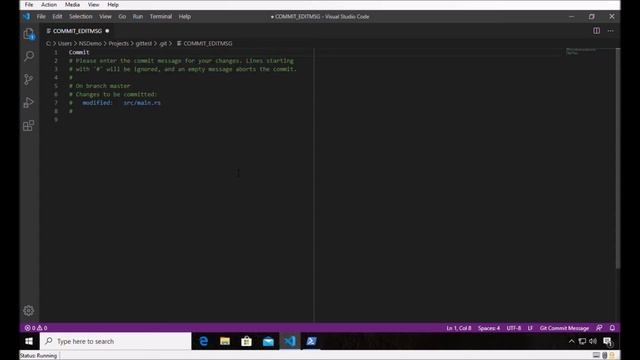
Task: Place cursor on line 1 'Commit' text
Action: coord(79,52)
